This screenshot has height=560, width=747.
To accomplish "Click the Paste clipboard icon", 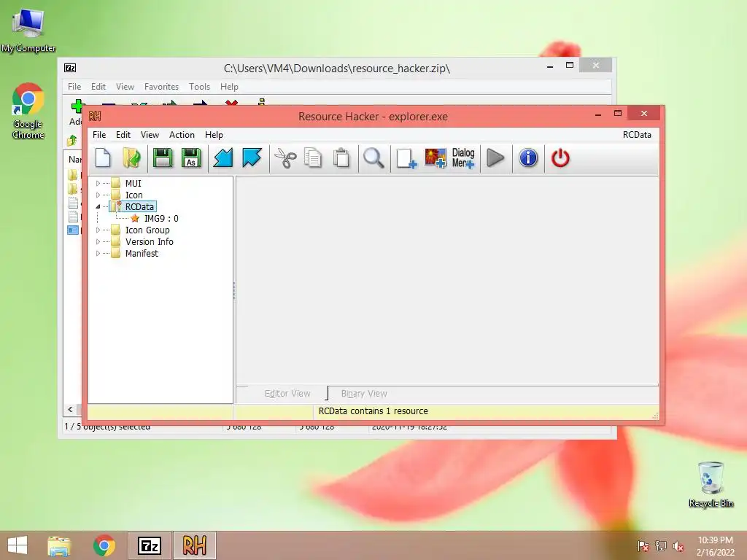I will tap(341, 158).
